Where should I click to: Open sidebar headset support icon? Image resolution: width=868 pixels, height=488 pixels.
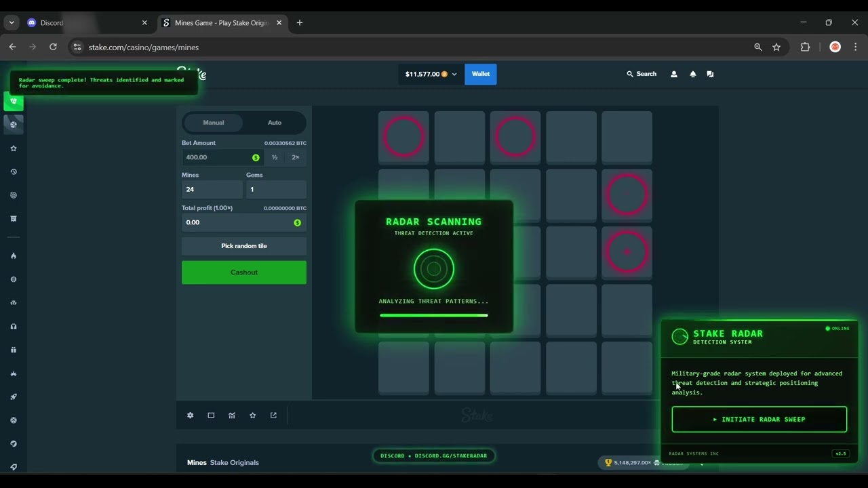14,326
